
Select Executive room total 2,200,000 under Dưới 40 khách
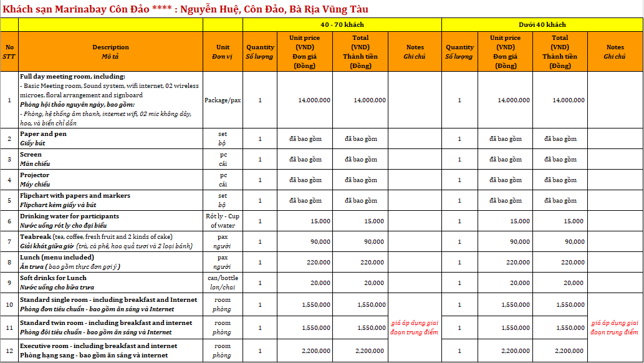coord(560,351)
